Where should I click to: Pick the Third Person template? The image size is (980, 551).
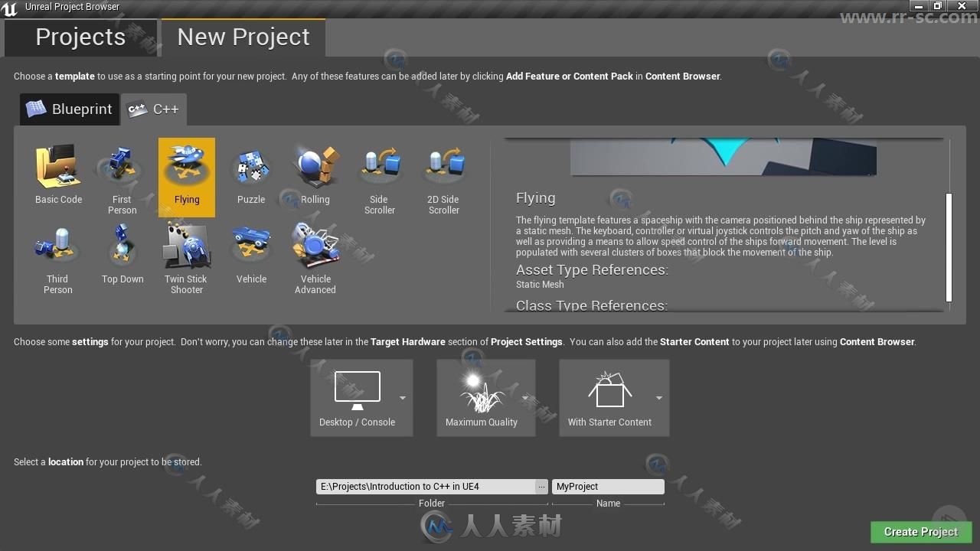pos(58,257)
